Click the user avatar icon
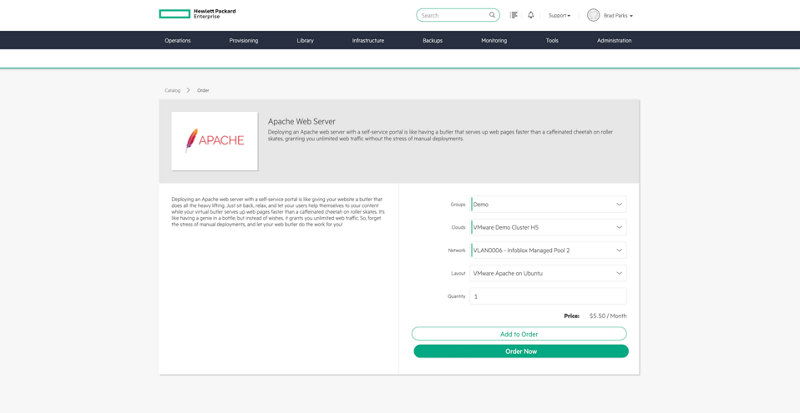Viewport: 800px width, 413px height. pos(593,15)
